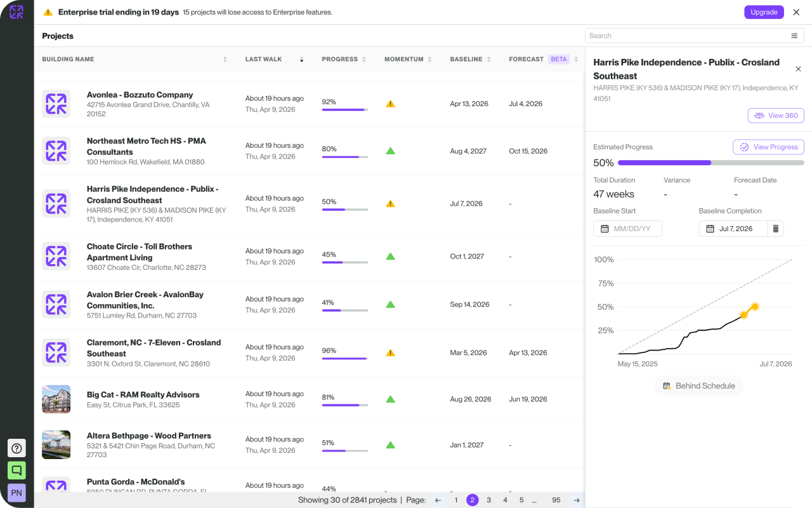This screenshot has height=508, width=812.
Task: Click the Upgrade button
Action: 764,12
